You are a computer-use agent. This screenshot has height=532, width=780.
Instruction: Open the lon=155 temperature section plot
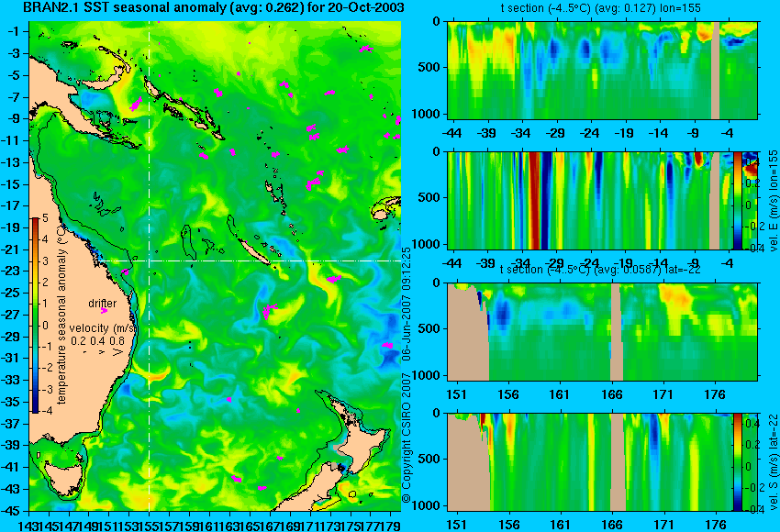602,70
